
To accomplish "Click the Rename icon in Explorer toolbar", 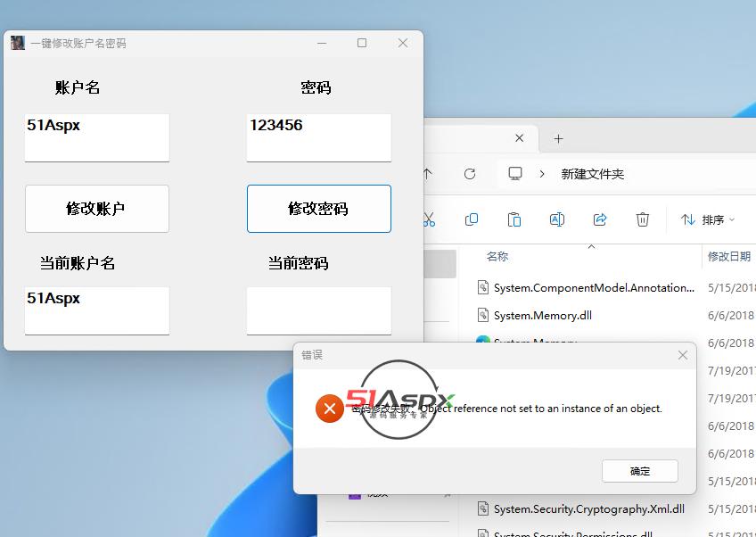I will 557,219.
